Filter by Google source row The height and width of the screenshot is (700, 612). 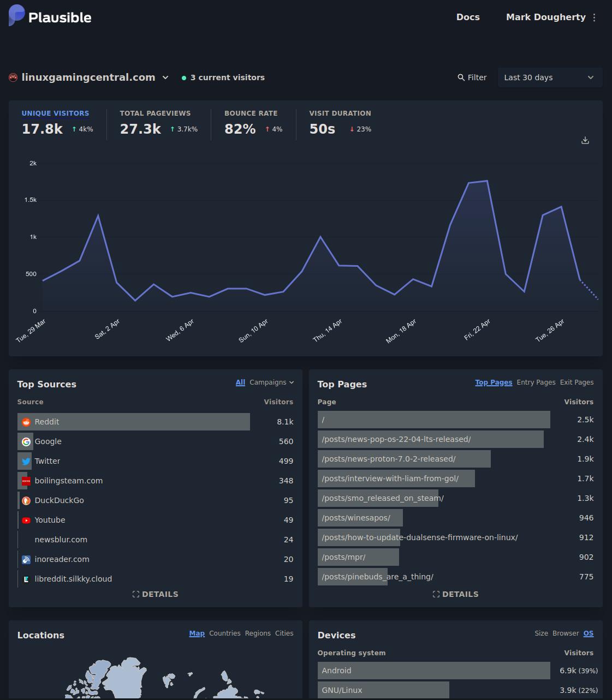point(156,441)
